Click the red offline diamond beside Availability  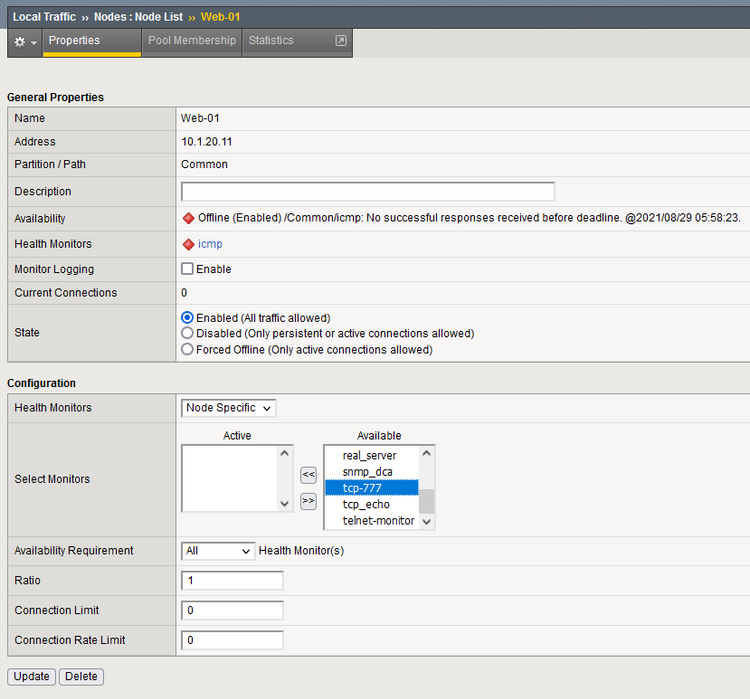(x=188, y=218)
